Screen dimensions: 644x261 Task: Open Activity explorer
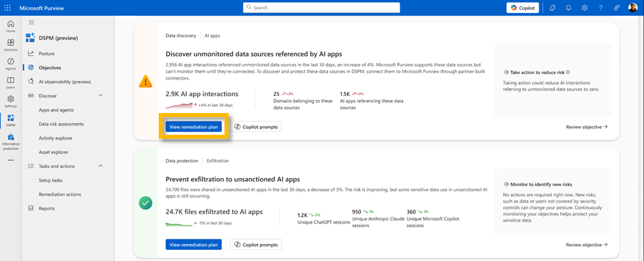pos(55,138)
